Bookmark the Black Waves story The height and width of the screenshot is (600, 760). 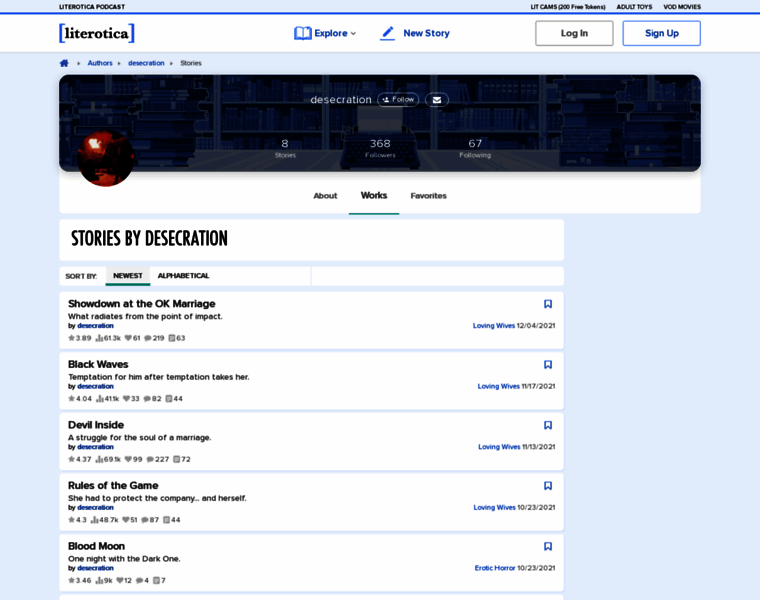coord(548,364)
